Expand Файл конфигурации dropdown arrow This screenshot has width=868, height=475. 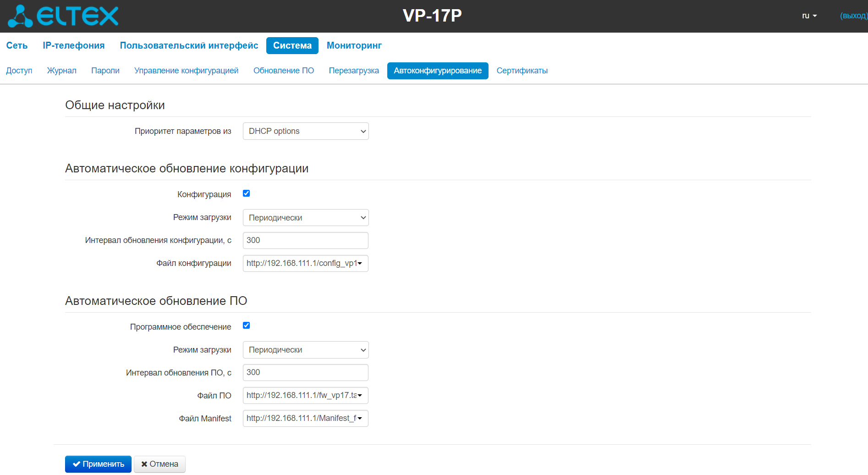360,263
